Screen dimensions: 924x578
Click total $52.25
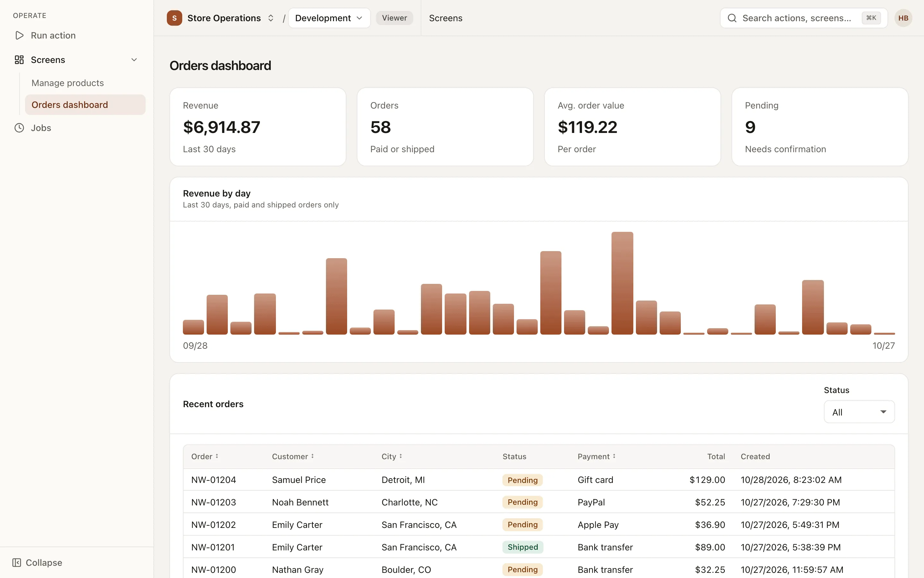(710, 502)
